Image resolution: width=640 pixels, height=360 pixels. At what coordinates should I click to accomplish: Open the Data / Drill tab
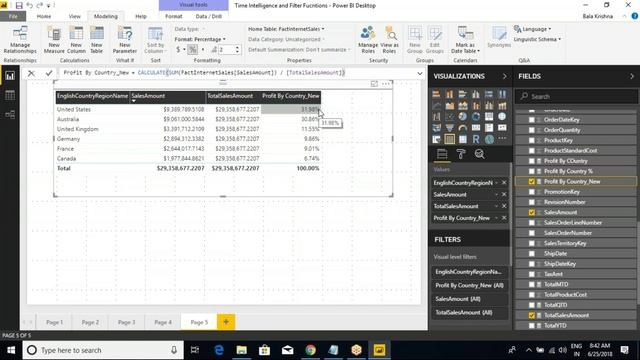coord(209,16)
